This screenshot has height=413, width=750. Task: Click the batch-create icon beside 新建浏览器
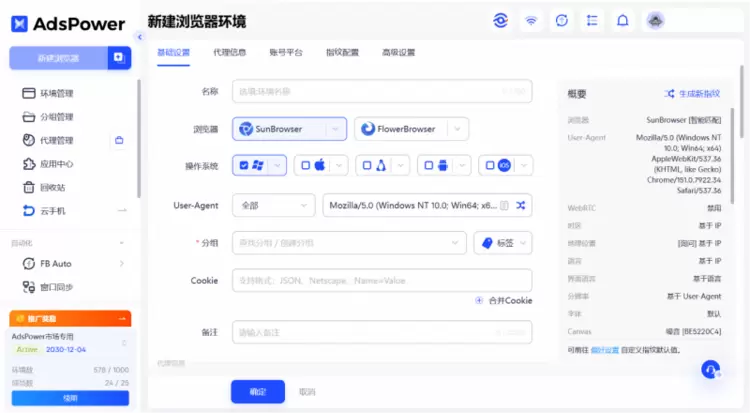click(119, 58)
